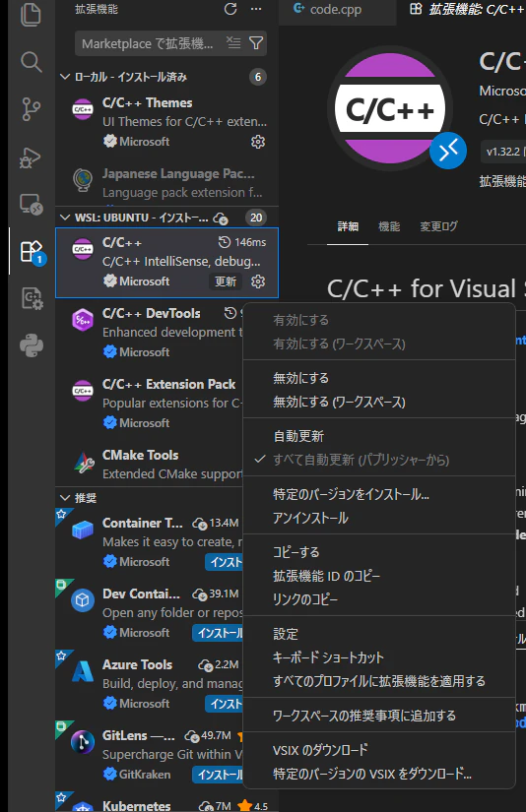
Task: Click the C/C++ extension logo in list
Action: coord(83,249)
